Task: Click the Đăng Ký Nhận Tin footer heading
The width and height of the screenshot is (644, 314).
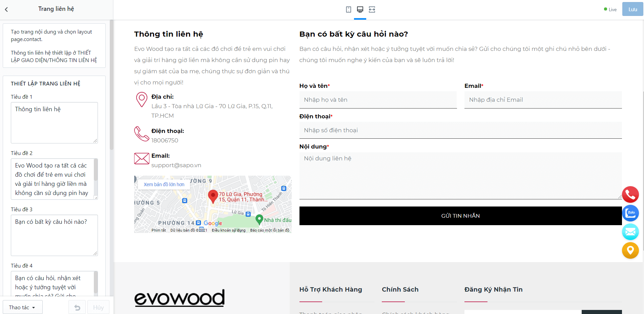Action: click(x=493, y=289)
